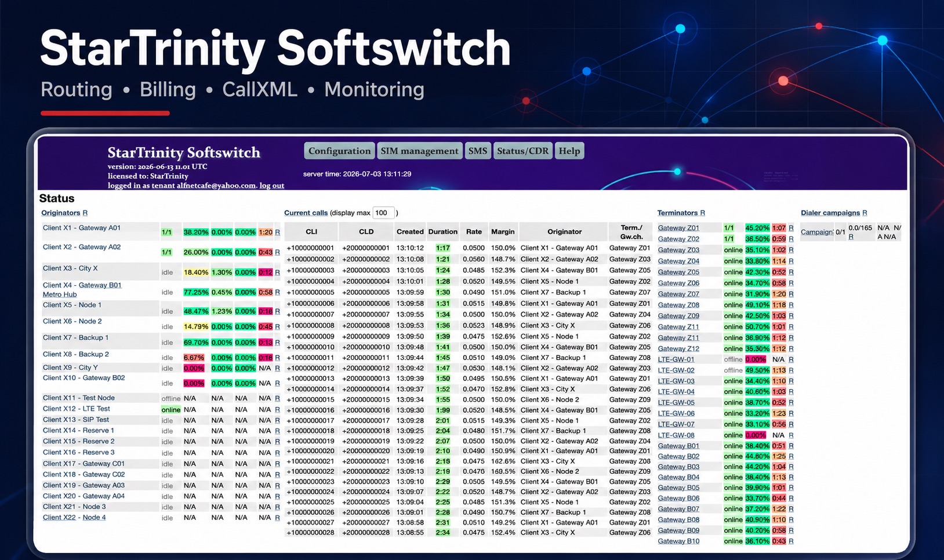Open LTE-GW-08 terminator link
The width and height of the screenshot is (944, 560).
click(x=676, y=435)
